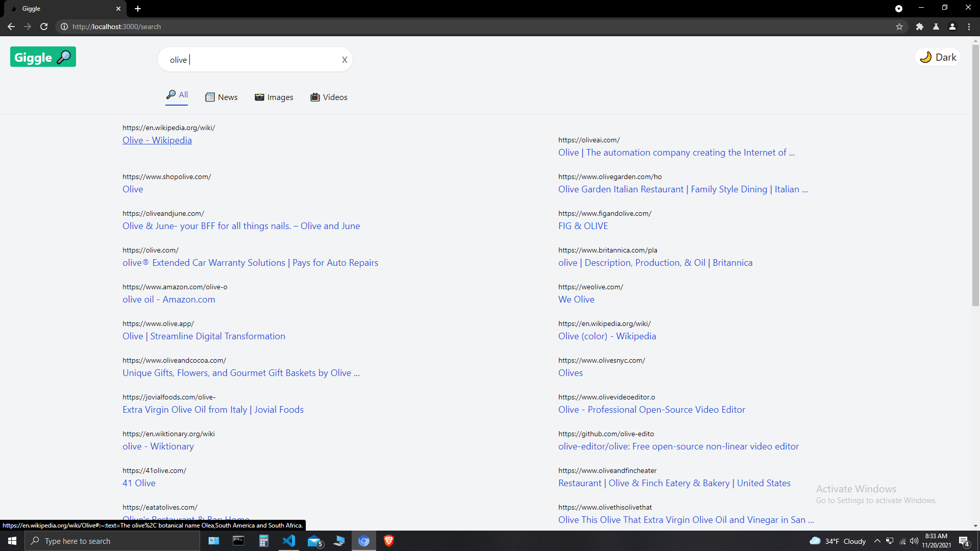Open the Olive automation company result

(x=676, y=153)
